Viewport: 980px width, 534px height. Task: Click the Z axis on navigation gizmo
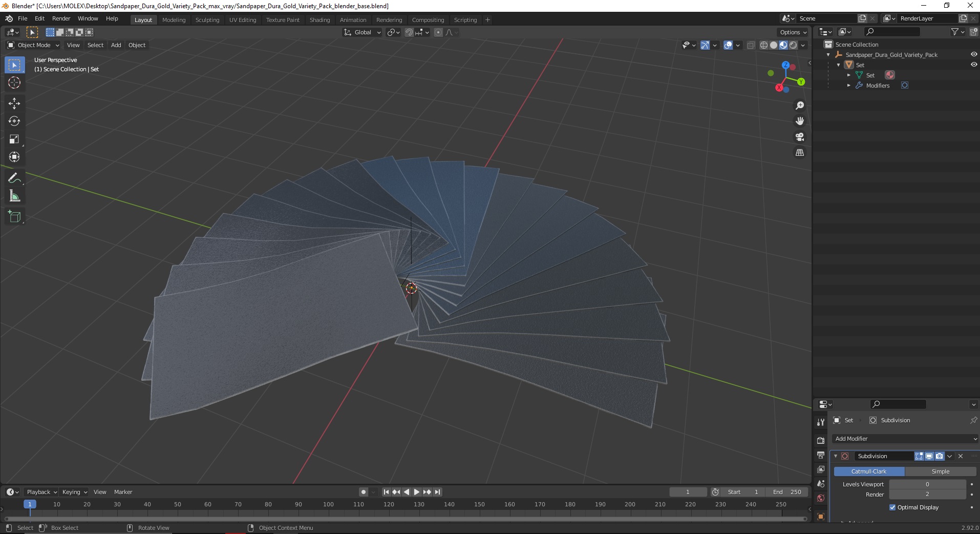785,65
